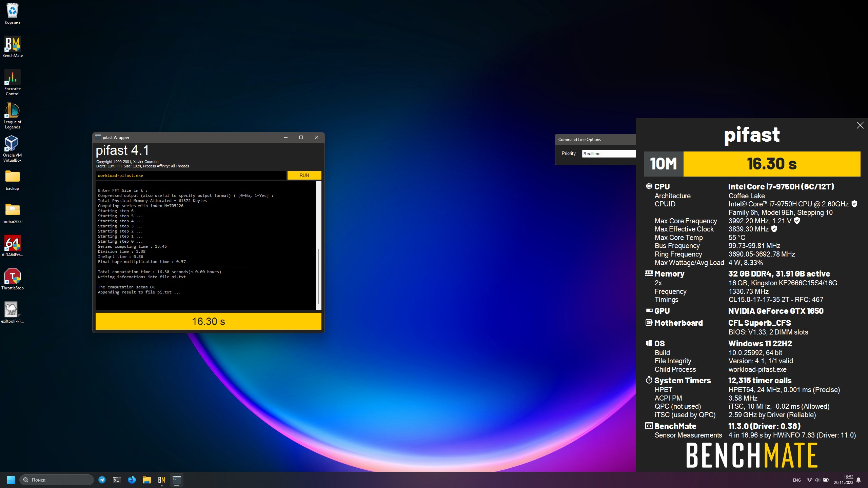The height and width of the screenshot is (488, 868).
Task: Open File Explorer from the taskbar
Action: (146, 480)
